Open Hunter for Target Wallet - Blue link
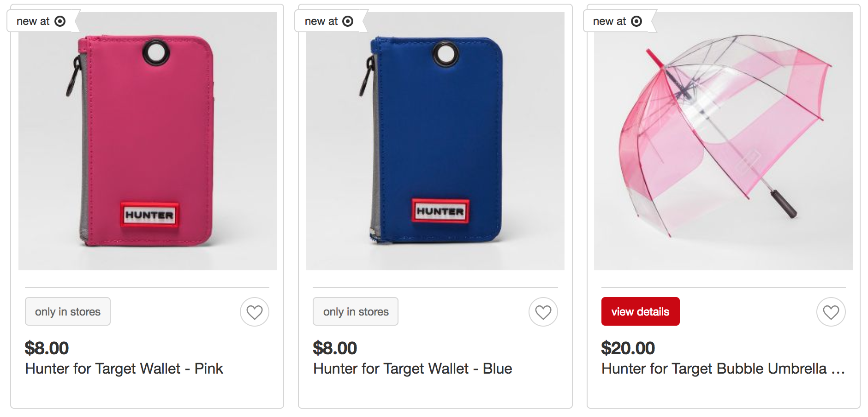 pyautogui.click(x=412, y=369)
